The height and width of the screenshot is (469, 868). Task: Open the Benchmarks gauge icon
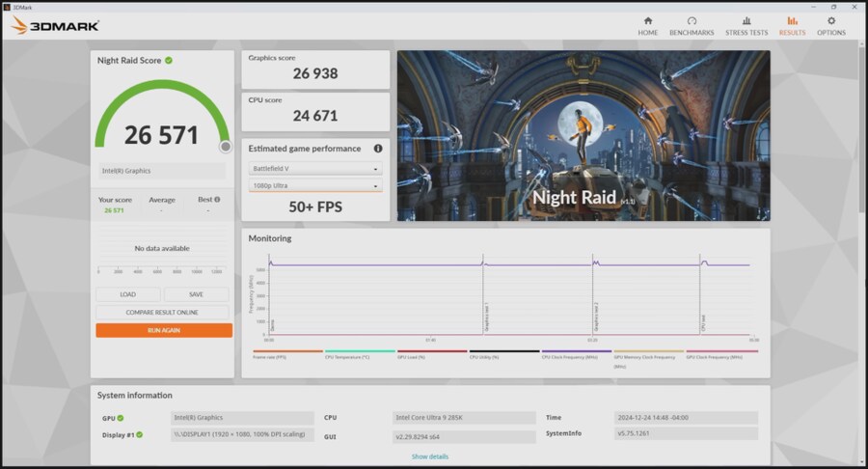[x=692, y=21]
